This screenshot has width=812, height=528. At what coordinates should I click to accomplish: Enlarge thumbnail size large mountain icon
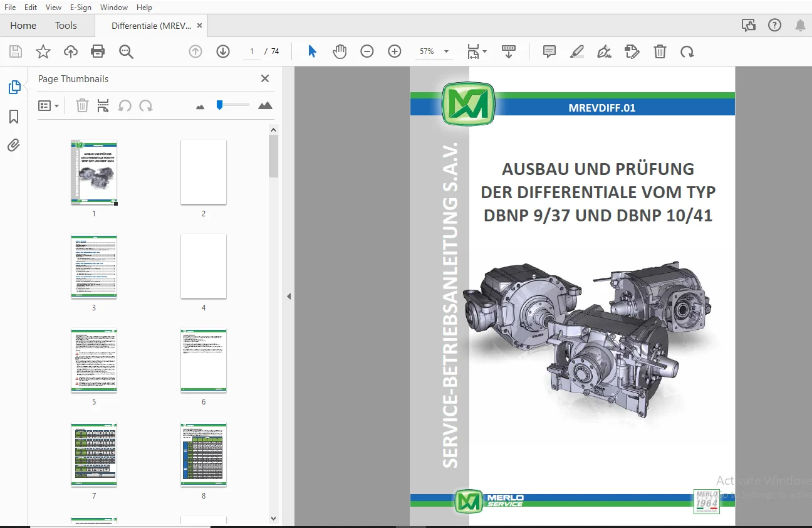click(x=266, y=105)
